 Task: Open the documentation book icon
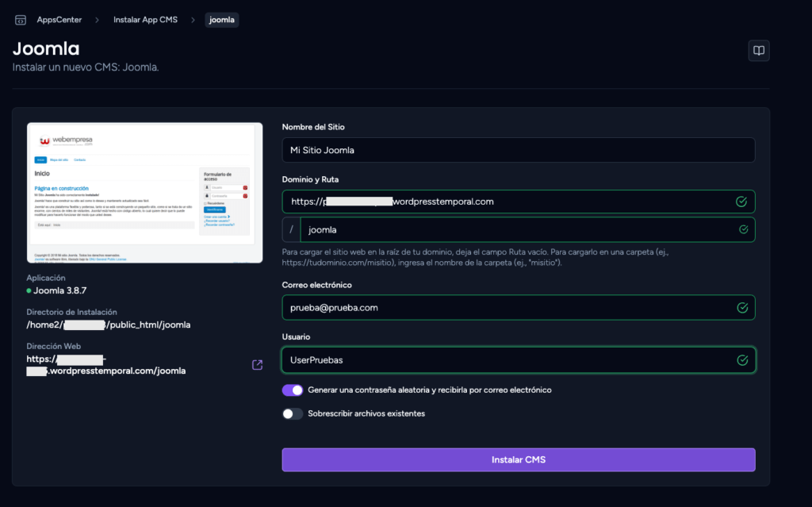[x=759, y=51]
